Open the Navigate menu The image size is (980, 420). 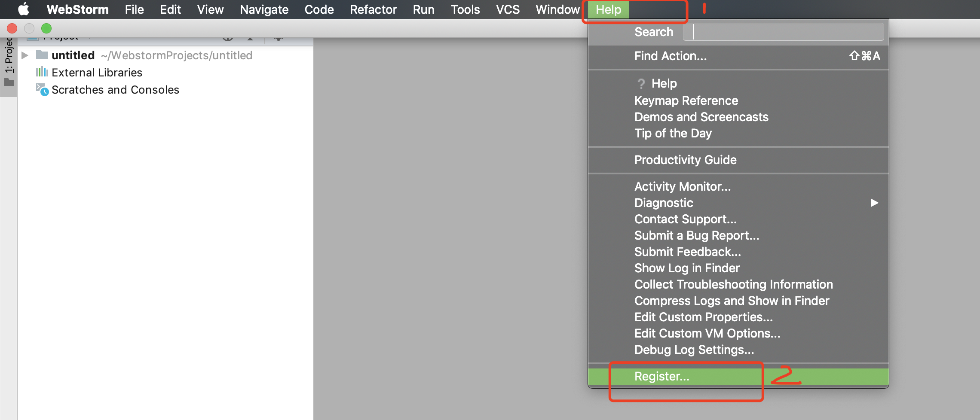tap(264, 9)
